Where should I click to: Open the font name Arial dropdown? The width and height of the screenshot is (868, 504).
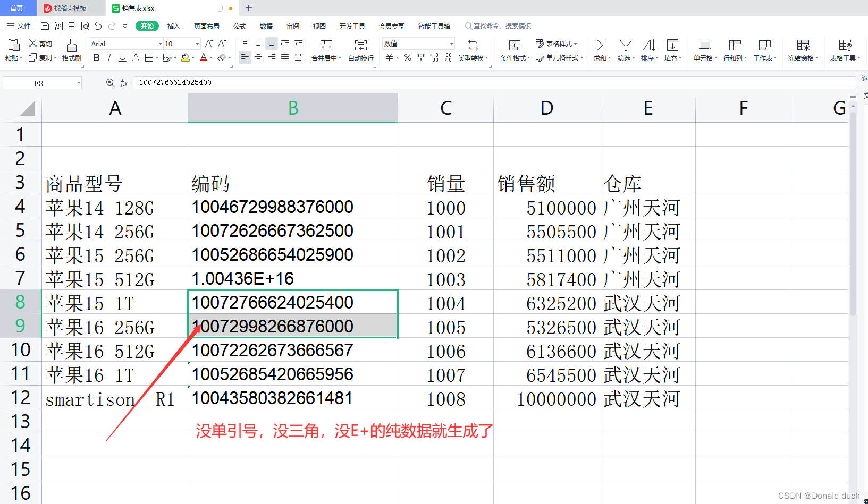click(x=160, y=44)
